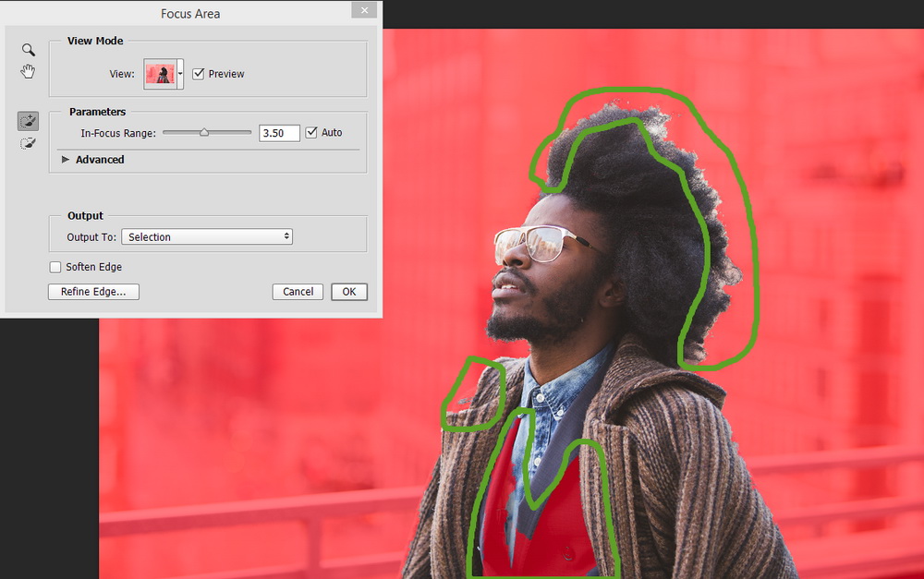
Task: Toggle the Preview checkbox
Action: pos(199,74)
